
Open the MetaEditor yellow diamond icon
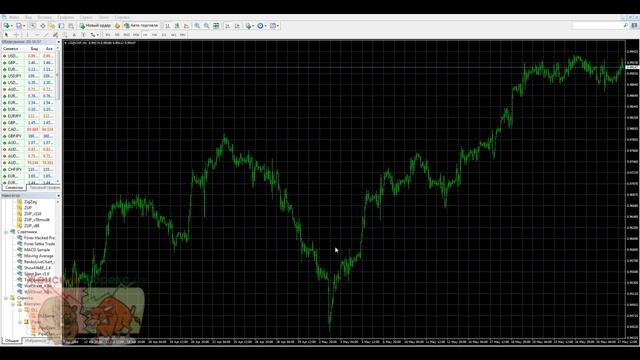pyautogui.click(x=118, y=26)
